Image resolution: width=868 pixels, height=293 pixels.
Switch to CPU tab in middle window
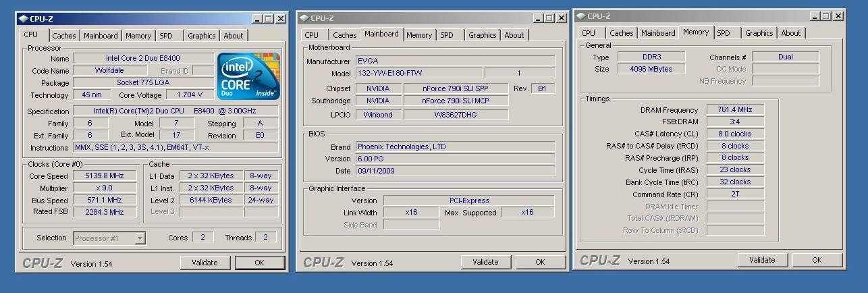312,35
